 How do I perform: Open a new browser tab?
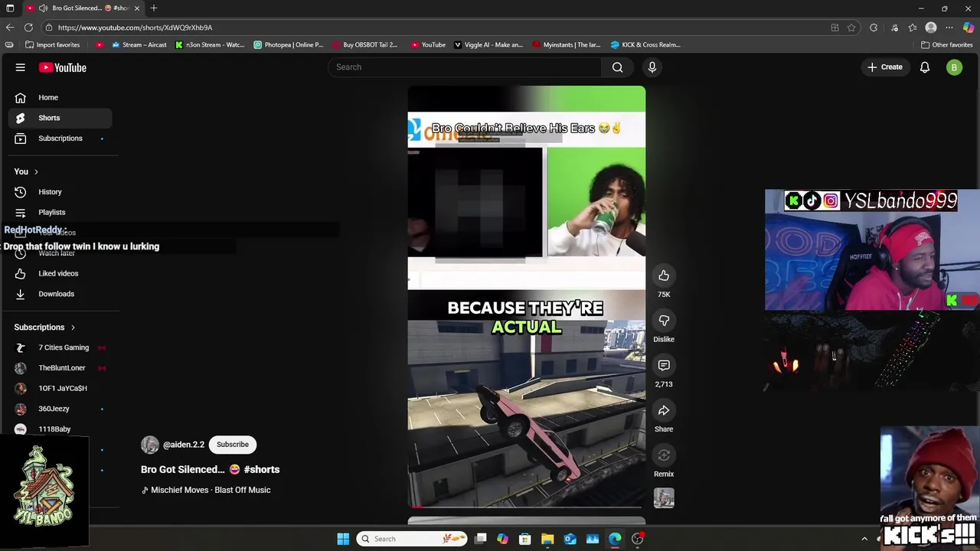[x=154, y=8]
